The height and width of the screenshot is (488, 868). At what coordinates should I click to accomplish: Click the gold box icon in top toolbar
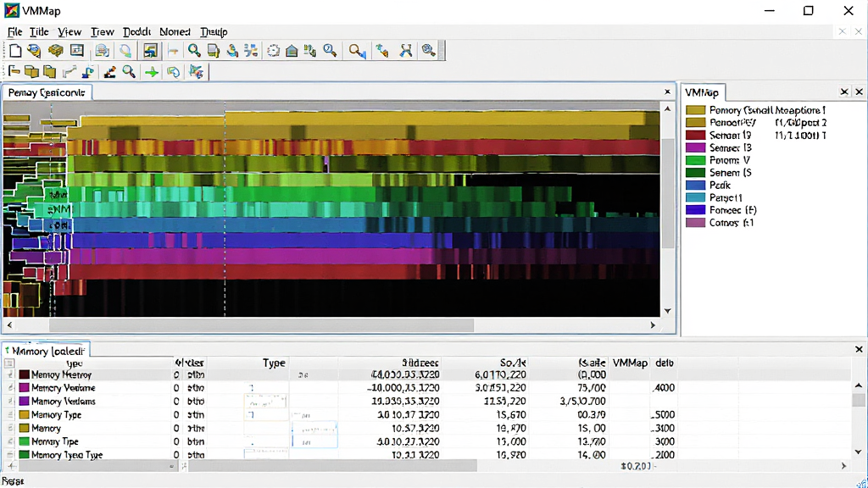(55, 51)
